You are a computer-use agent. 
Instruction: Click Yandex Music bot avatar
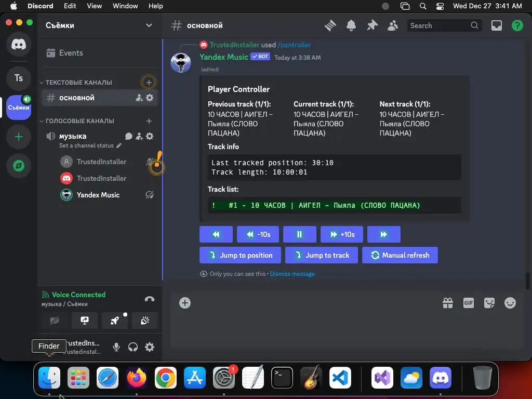point(180,63)
